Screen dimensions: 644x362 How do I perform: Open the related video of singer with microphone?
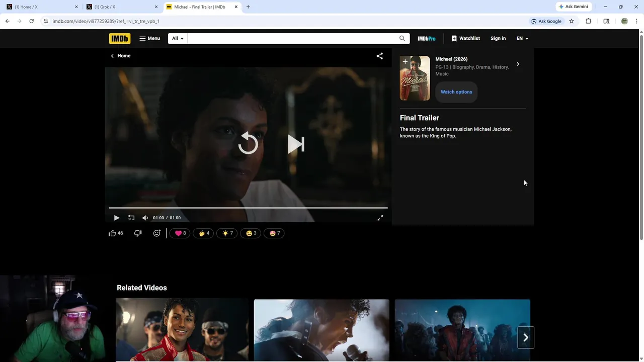click(x=321, y=330)
